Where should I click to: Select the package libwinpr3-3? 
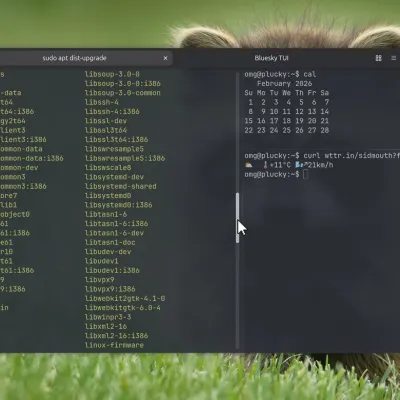[108, 317]
